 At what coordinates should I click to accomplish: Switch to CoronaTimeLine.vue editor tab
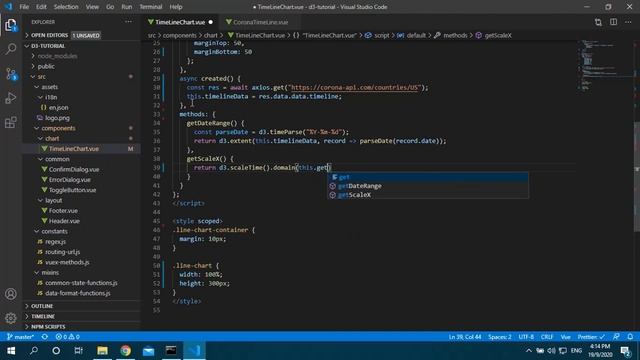pyautogui.click(x=260, y=22)
